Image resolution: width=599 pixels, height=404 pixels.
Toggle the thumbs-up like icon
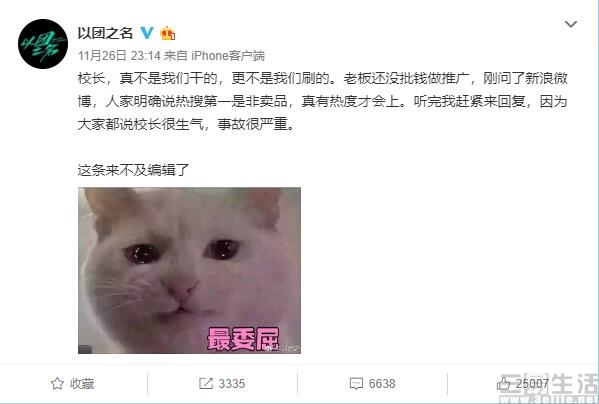click(503, 383)
